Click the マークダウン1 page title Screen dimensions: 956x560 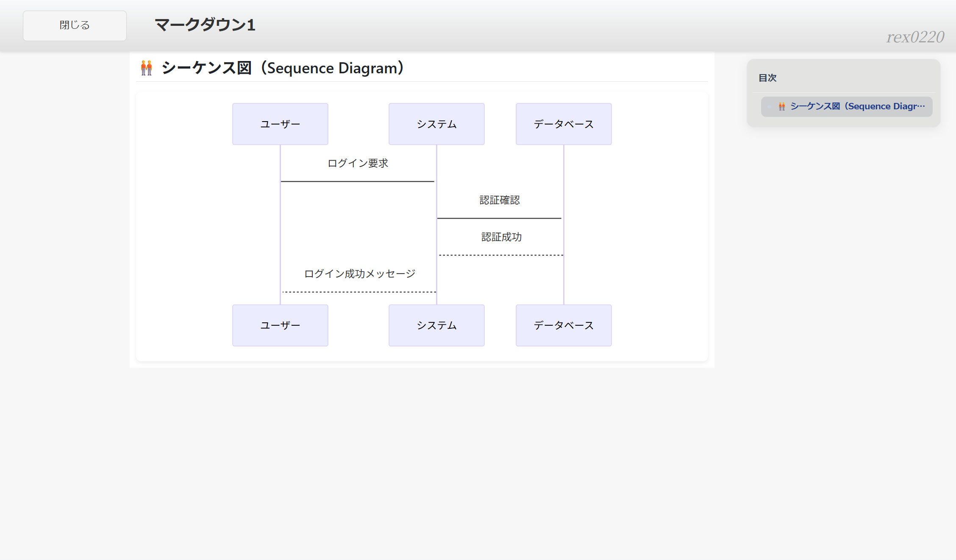click(205, 25)
